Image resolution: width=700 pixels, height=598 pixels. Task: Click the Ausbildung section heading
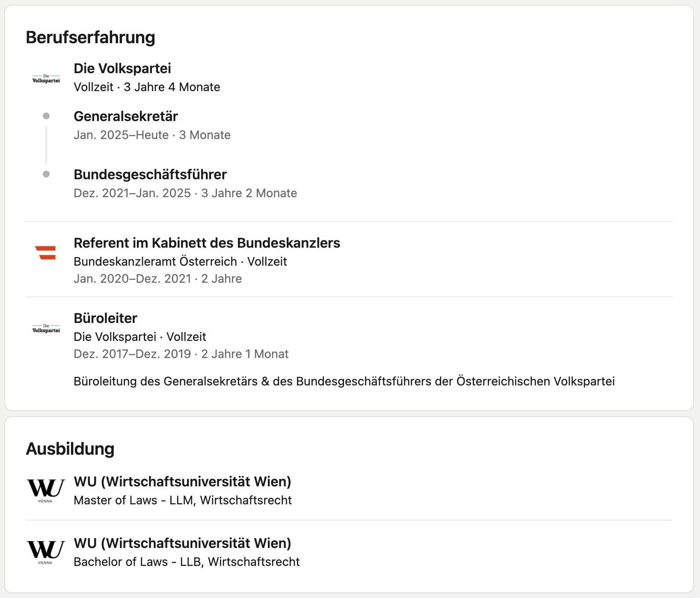70,449
